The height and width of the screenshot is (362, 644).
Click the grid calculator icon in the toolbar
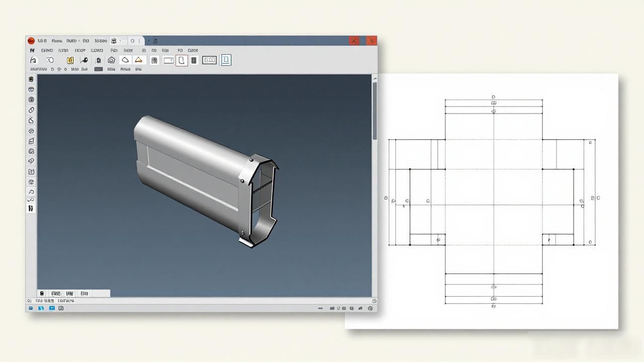pos(154,60)
